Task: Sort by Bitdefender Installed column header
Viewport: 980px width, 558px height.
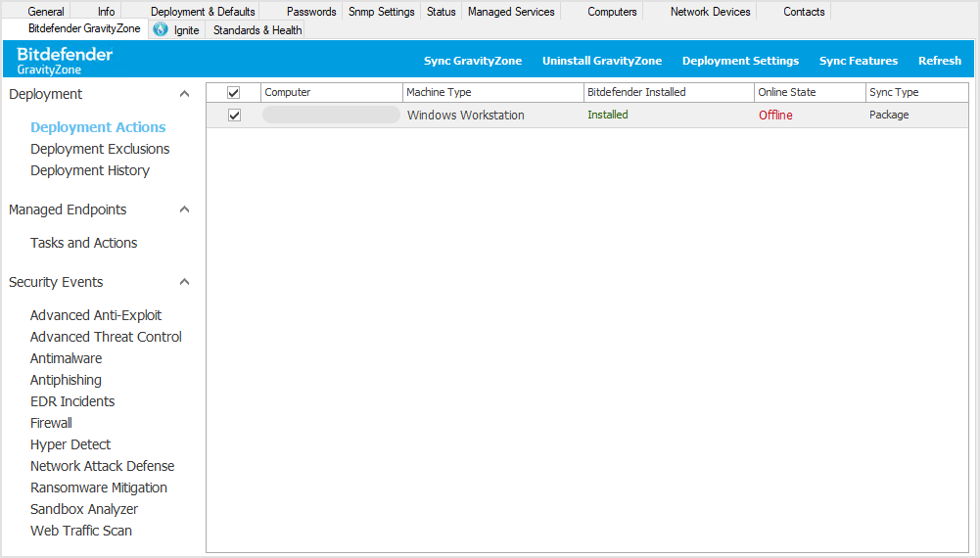Action: 669,92
